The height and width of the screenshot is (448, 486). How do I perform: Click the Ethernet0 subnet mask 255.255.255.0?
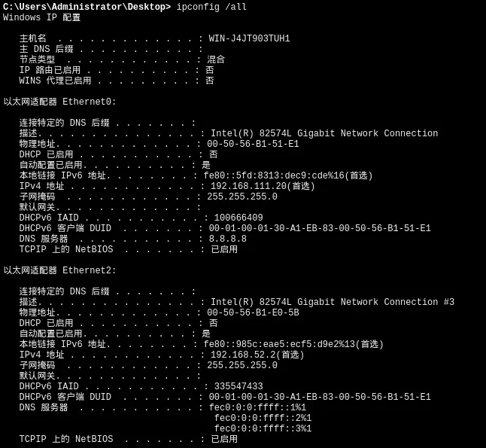(x=242, y=197)
